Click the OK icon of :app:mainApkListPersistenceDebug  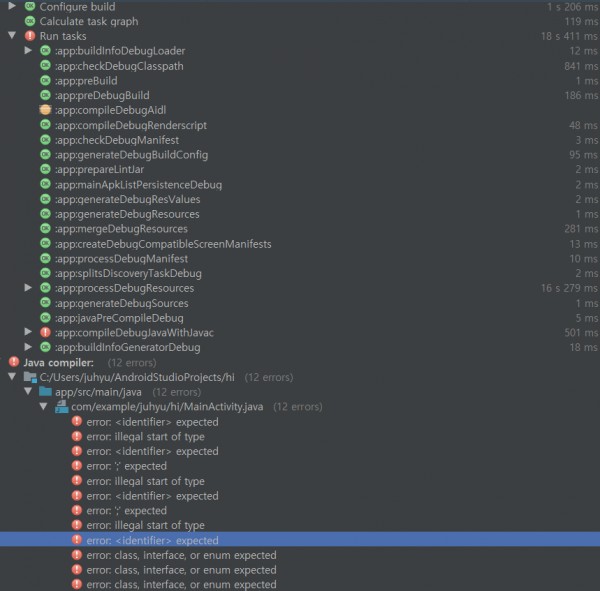(x=46, y=184)
